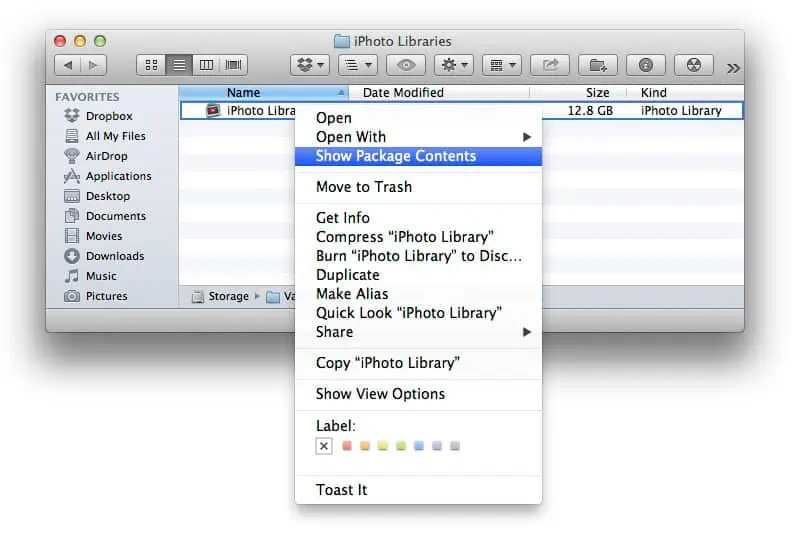The width and height of the screenshot is (795, 533).
Task: Click the 12.8 GB size cell
Action: coord(590,111)
